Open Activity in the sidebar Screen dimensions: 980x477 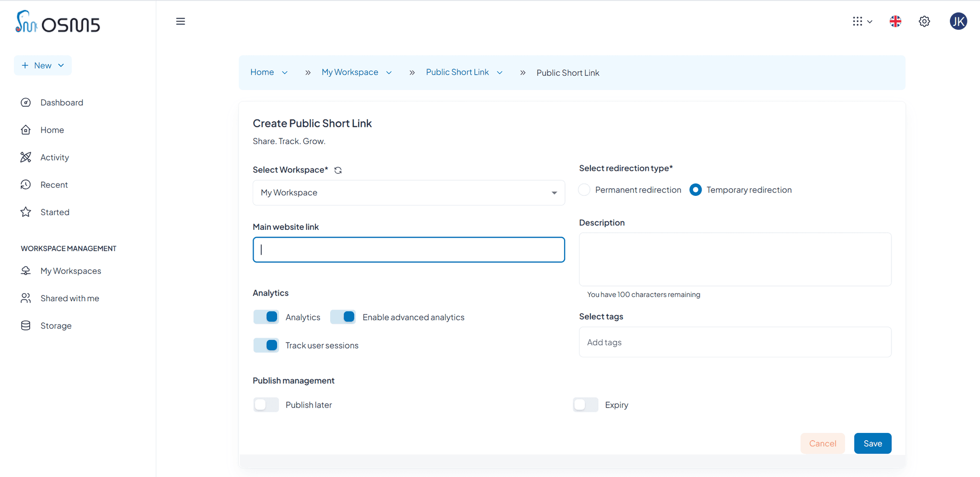(55, 157)
